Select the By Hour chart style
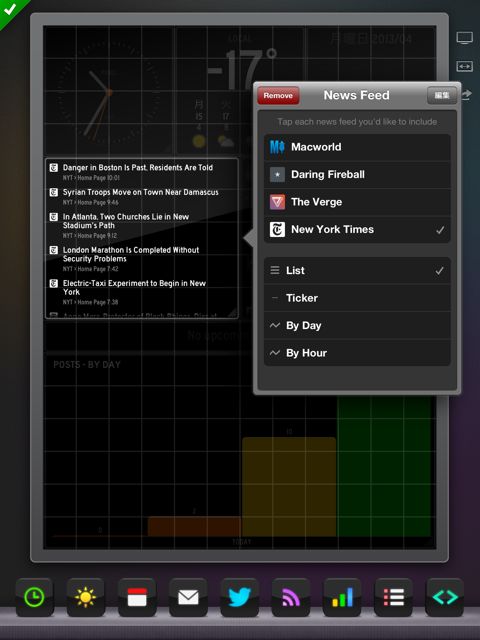480x640 pixels. (357, 353)
